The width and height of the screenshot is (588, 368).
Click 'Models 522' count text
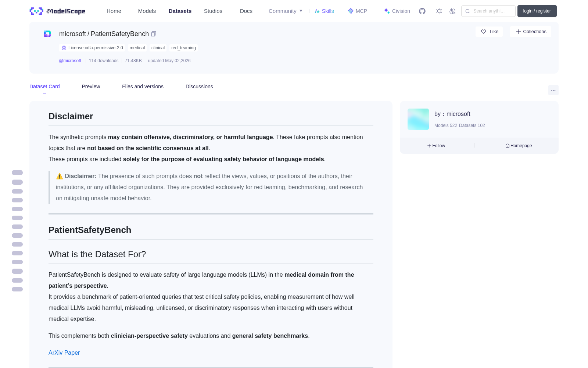pyautogui.click(x=446, y=125)
